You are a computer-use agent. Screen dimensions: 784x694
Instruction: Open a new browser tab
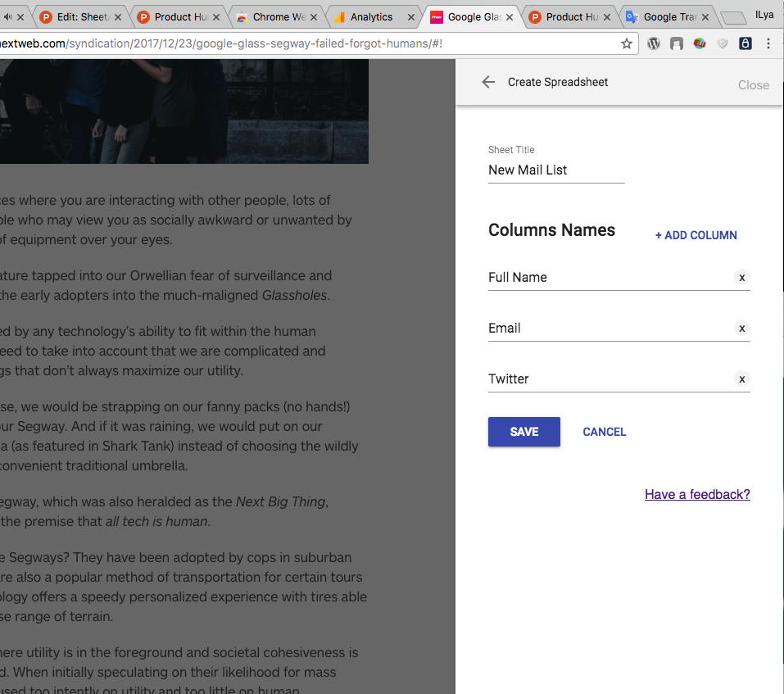pyautogui.click(x=733, y=19)
